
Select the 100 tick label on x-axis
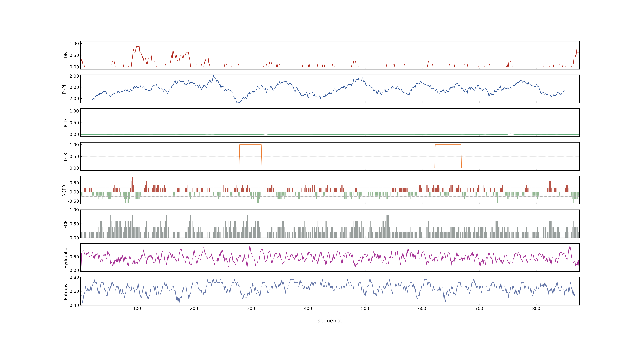coord(137,309)
